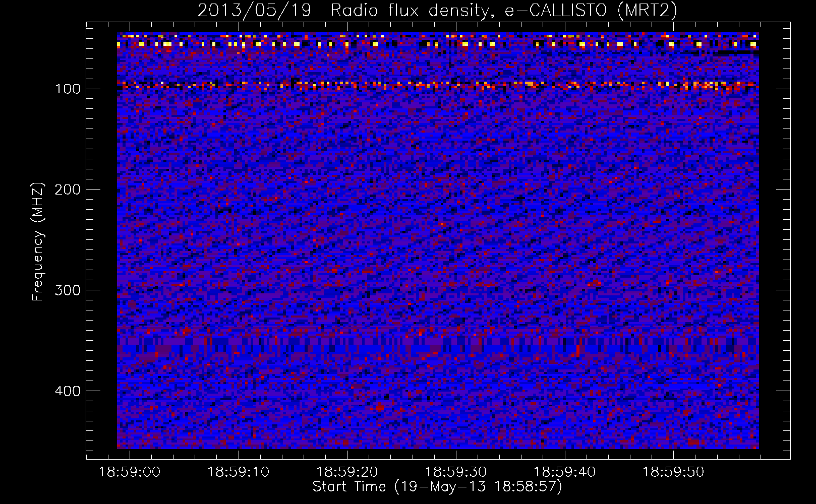
Task: Click the 300 frequency tick label
Action: pyautogui.click(x=68, y=291)
